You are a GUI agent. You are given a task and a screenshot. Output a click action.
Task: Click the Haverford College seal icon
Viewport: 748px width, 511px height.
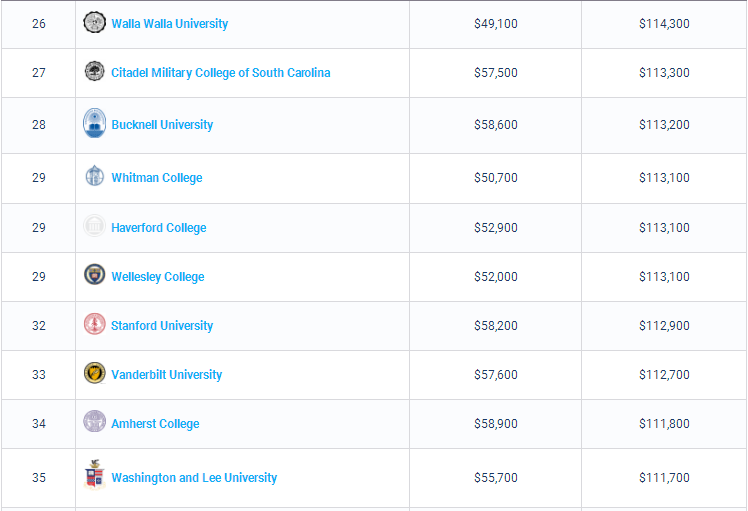94,227
